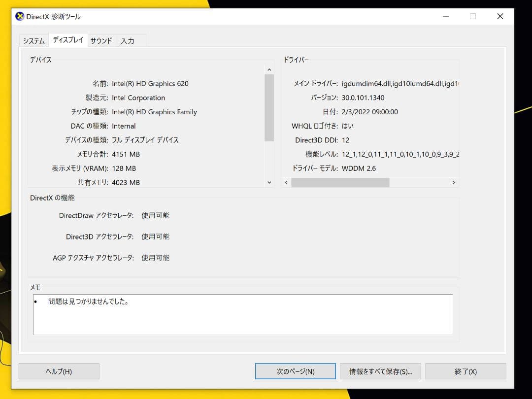
Task: Open the サウンド tab
Action: pos(101,41)
